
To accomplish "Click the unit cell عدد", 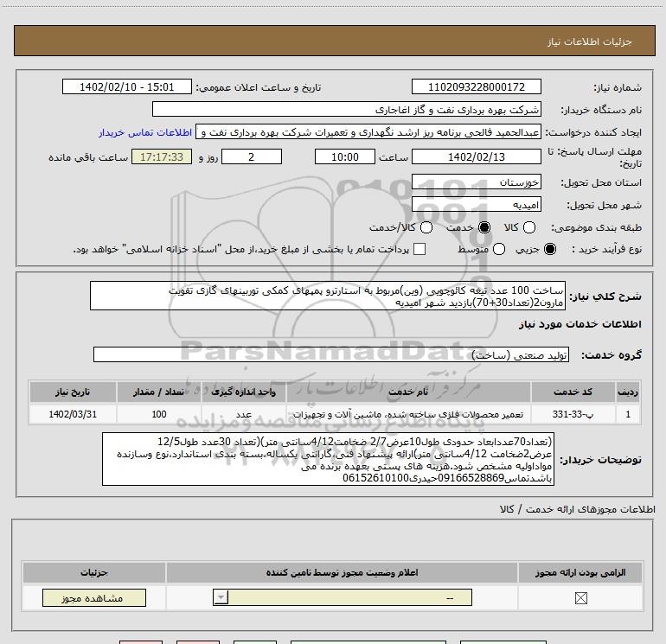I will click(243, 414).
